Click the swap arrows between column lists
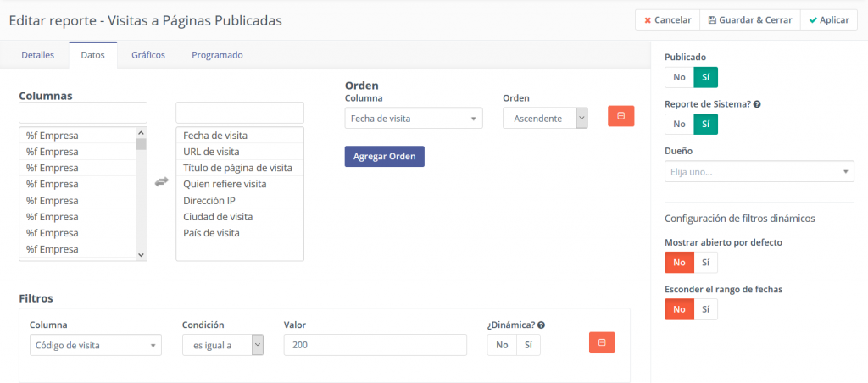This screenshot has height=383, width=868. [161, 181]
